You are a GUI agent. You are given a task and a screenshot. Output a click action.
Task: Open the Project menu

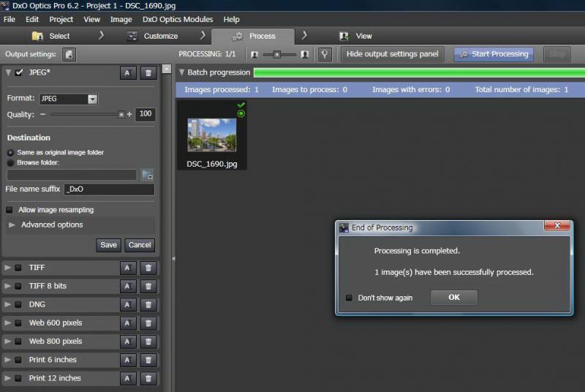[x=61, y=20]
